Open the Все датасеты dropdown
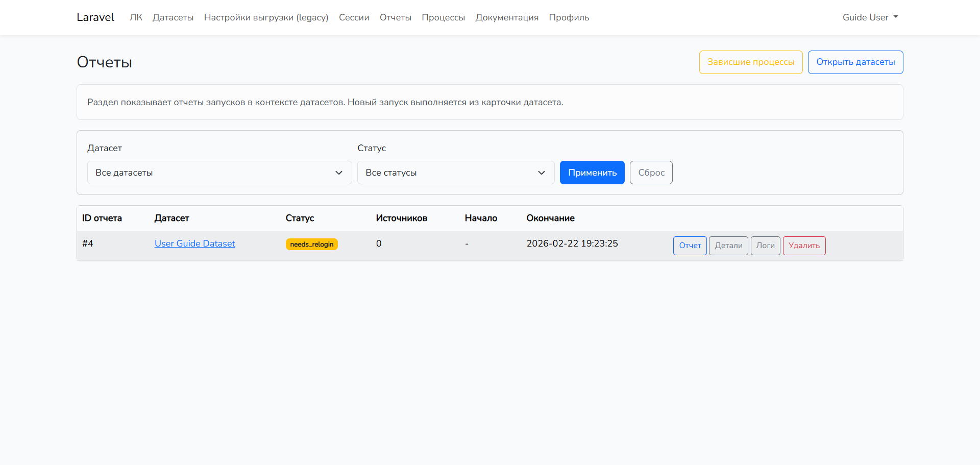Viewport: 980px width, 465px height. tap(219, 173)
